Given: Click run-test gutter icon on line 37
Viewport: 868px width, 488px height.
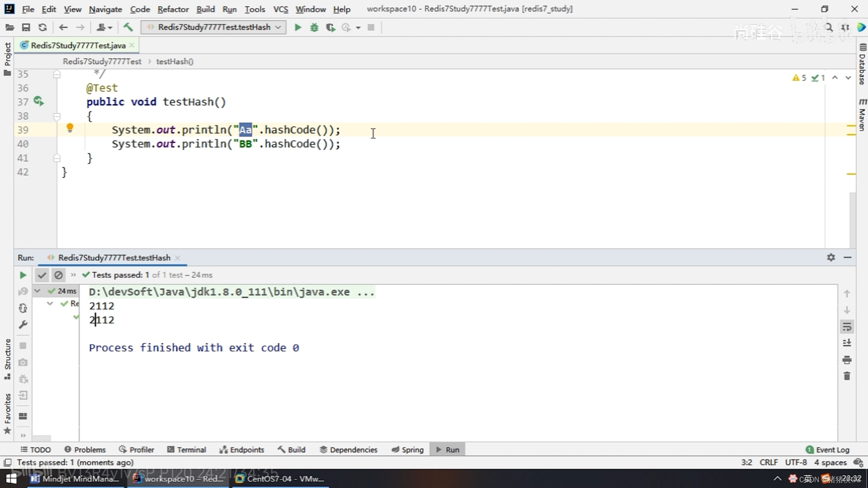Looking at the screenshot, I should pos(39,101).
